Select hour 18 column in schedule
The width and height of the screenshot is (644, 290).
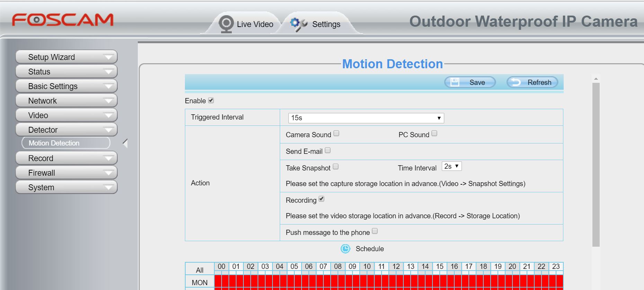pos(483,266)
